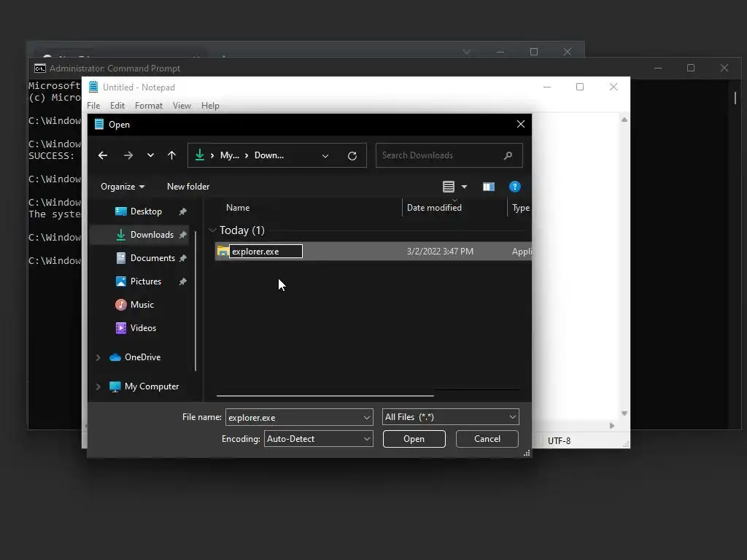The image size is (747, 560).
Task: Expand address bar previous locations dropdown
Action: [325, 156]
